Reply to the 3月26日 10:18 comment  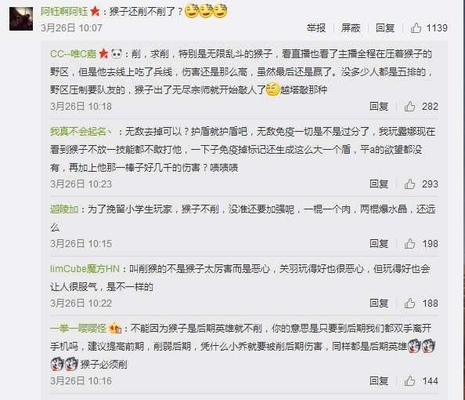[379, 106]
